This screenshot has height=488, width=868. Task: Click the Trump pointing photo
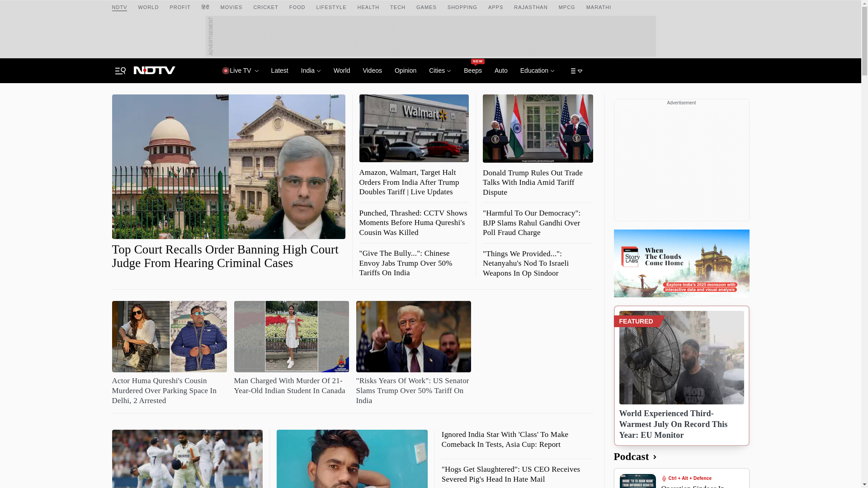[x=413, y=337]
